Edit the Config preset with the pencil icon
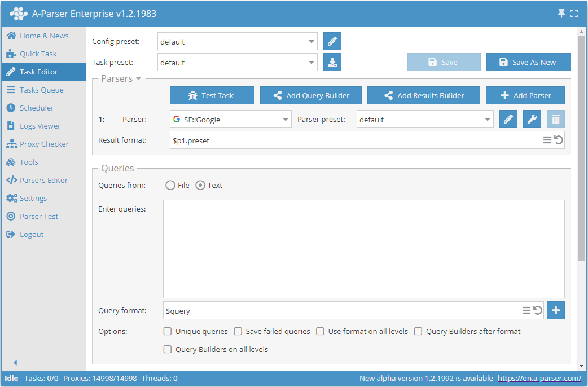Screen dimensions: 588x387 tap(332, 41)
